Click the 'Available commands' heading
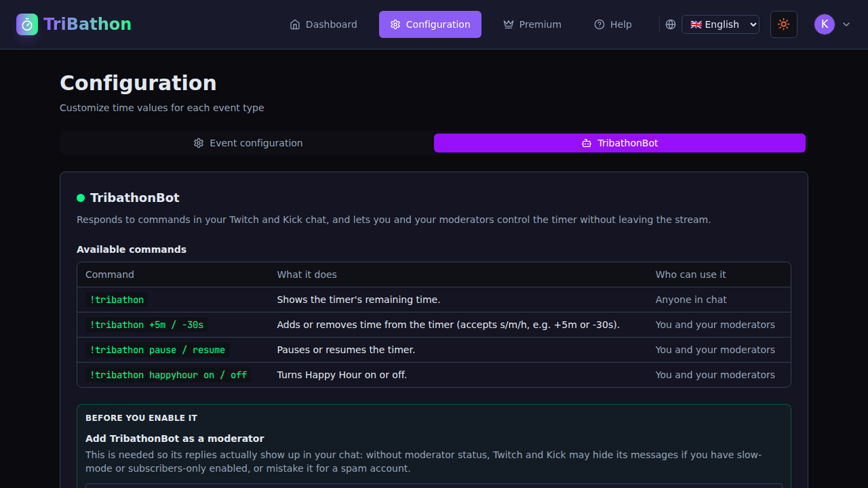Screen dimensions: 868x488 pos(132,249)
